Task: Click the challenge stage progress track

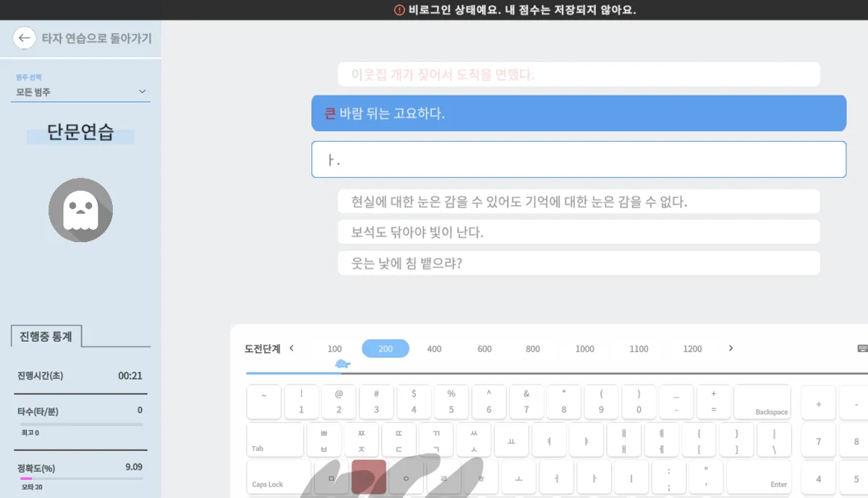Action: point(557,374)
